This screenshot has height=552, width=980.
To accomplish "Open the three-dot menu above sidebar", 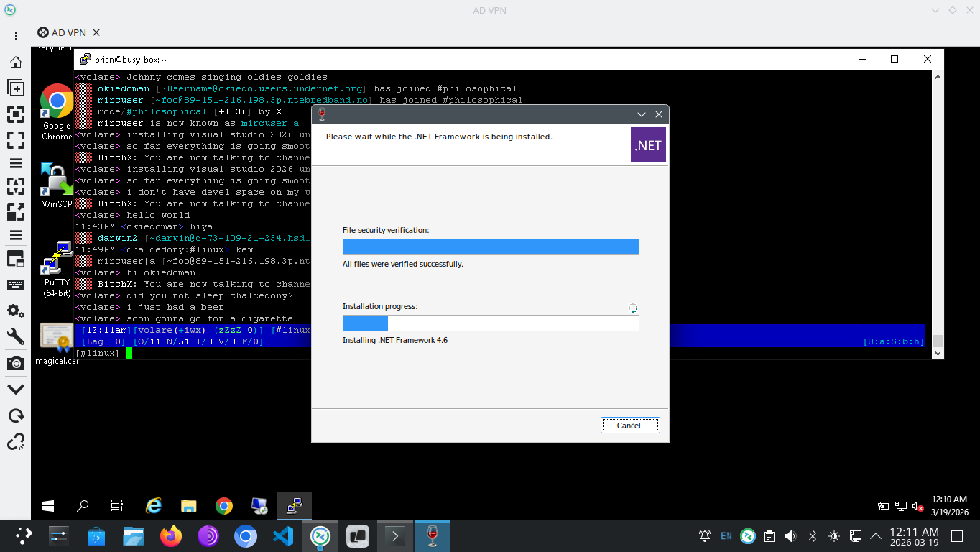I will pyautogui.click(x=15, y=35).
